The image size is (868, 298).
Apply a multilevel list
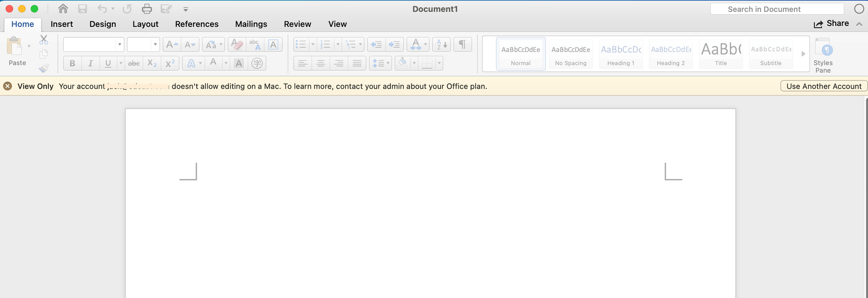[x=351, y=44]
